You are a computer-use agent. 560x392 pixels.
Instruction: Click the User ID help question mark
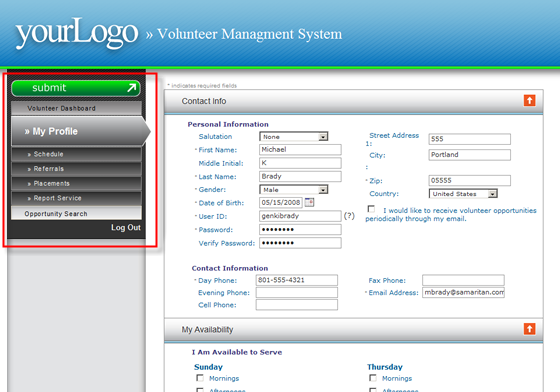point(349,216)
